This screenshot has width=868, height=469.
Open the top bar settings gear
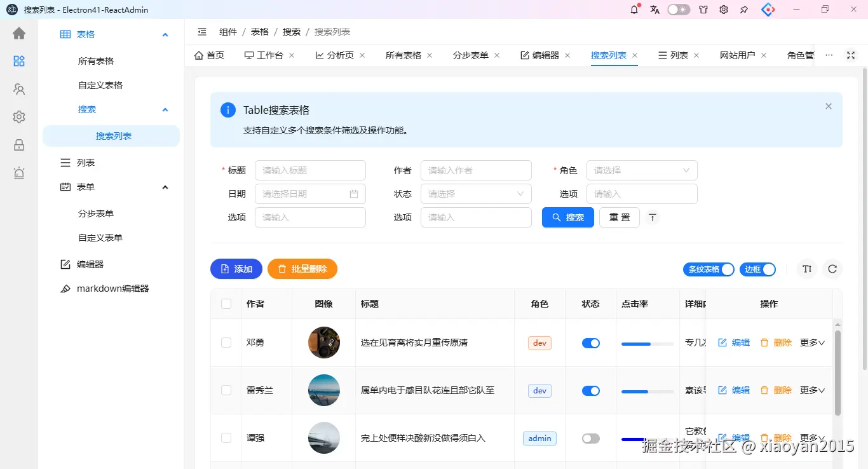pos(724,10)
